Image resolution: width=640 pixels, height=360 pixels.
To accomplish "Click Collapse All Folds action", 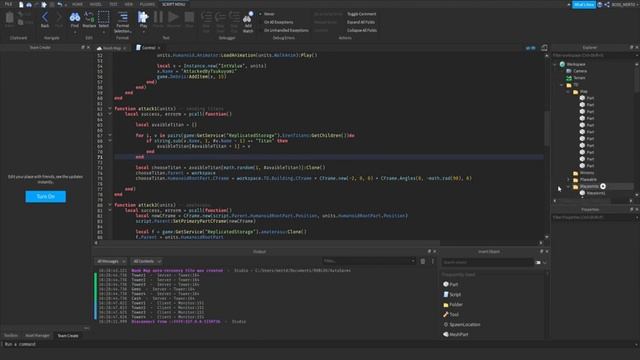I will point(362,30).
